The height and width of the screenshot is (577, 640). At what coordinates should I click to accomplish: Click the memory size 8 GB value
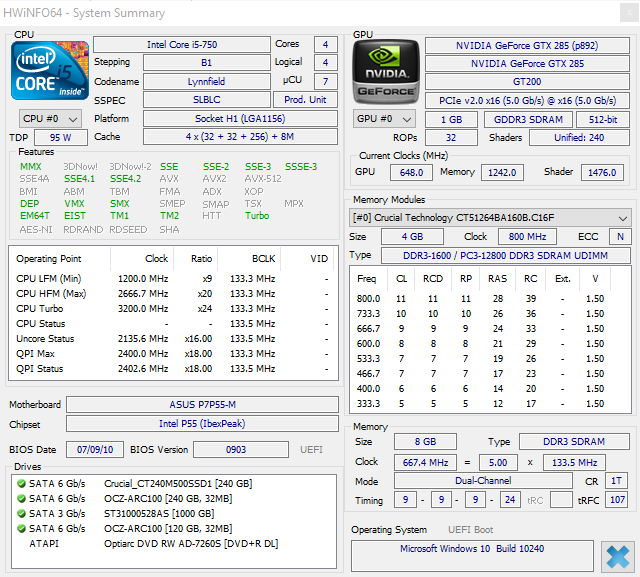pos(425,442)
